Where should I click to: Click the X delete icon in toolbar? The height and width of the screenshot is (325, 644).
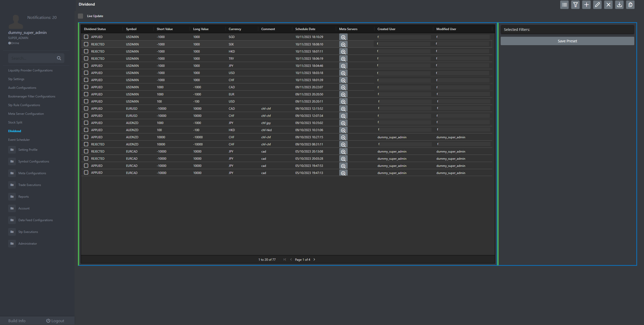(x=608, y=5)
